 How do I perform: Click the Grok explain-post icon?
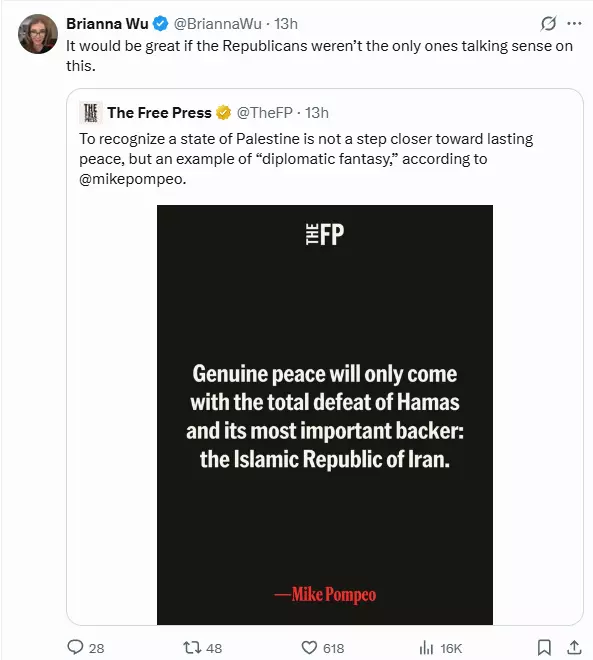pyautogui.click(x=548, y=24)
